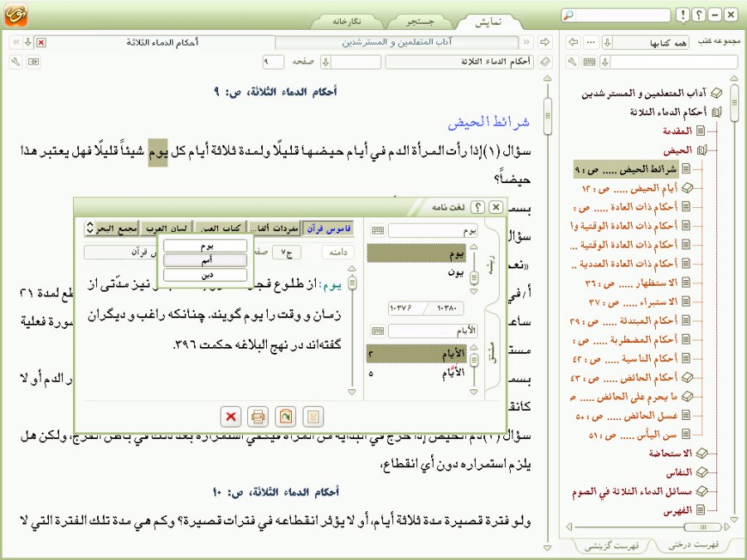Image resolution: width=747 pixels, height=560 pixels.
Task: Click the down arrow icon beside the tab close button
Action: pyautogui.click(x=28, y=42)
